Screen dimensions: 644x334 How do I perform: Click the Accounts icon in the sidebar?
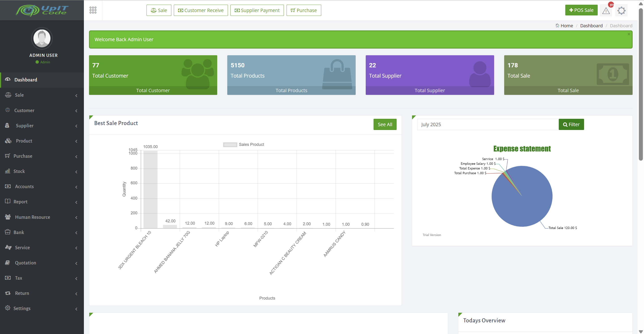tap(8, 186)
